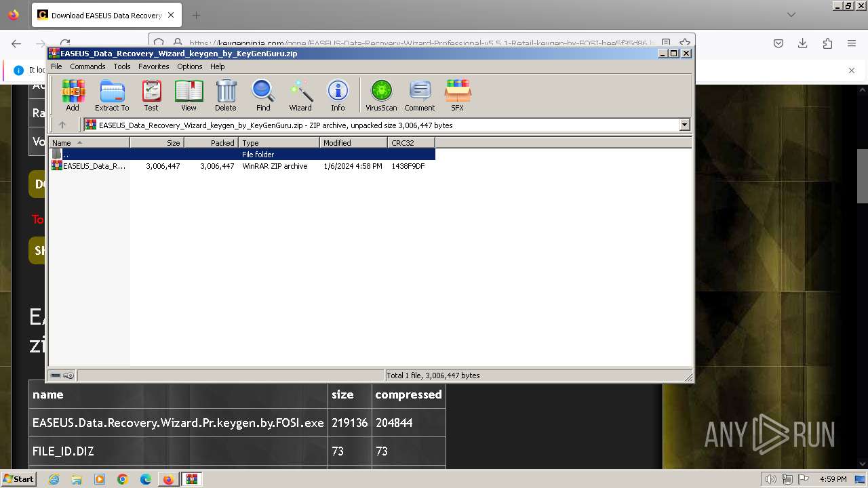
Task: Open the Favorites menu
Action: click(154, 66)
